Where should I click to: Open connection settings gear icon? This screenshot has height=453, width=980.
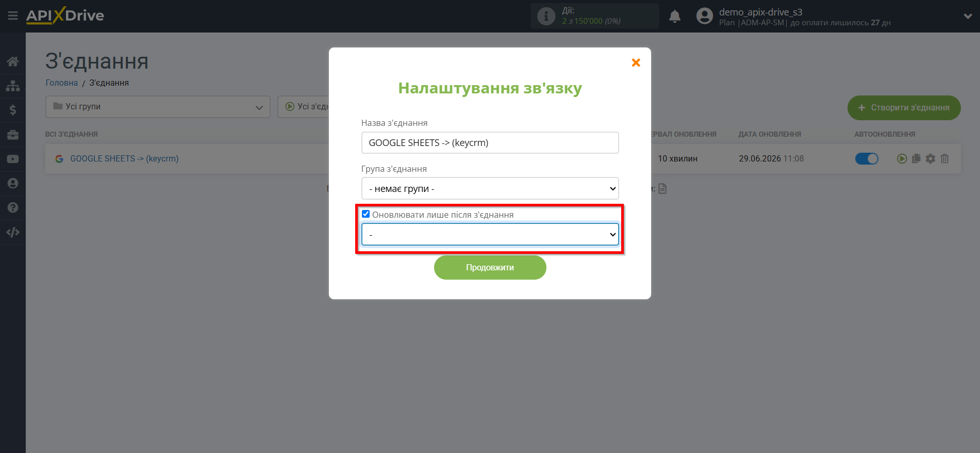(930, 158)
